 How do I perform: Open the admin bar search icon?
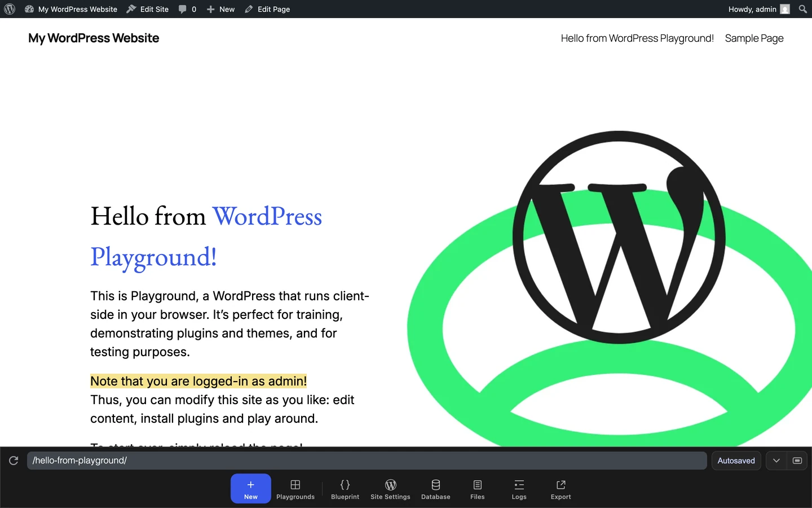803,9
